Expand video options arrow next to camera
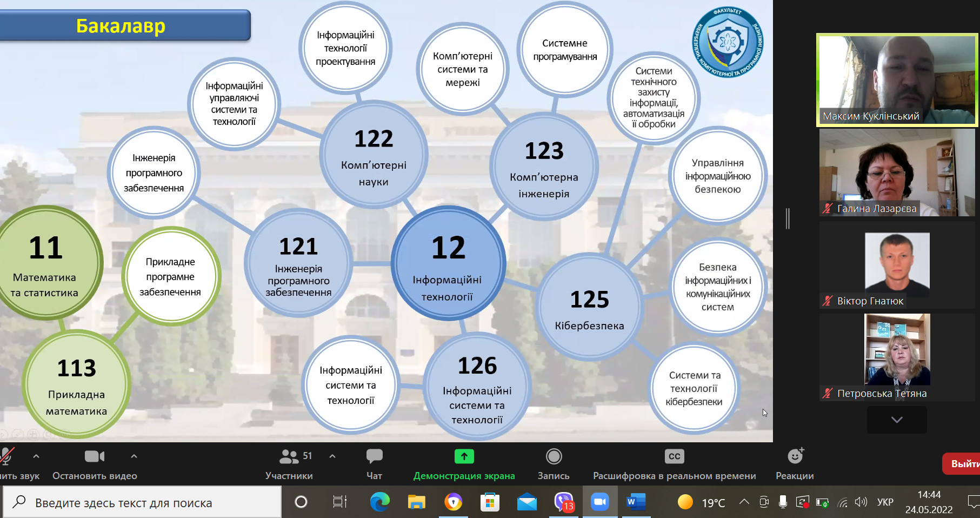 (x=134, y=456)
